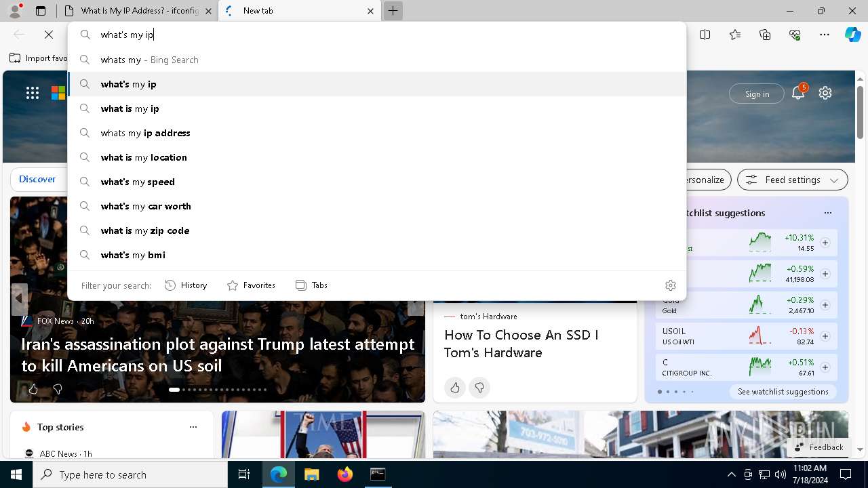
Task: Add the +0.59% index to watchlist
Action: (825, 274)
